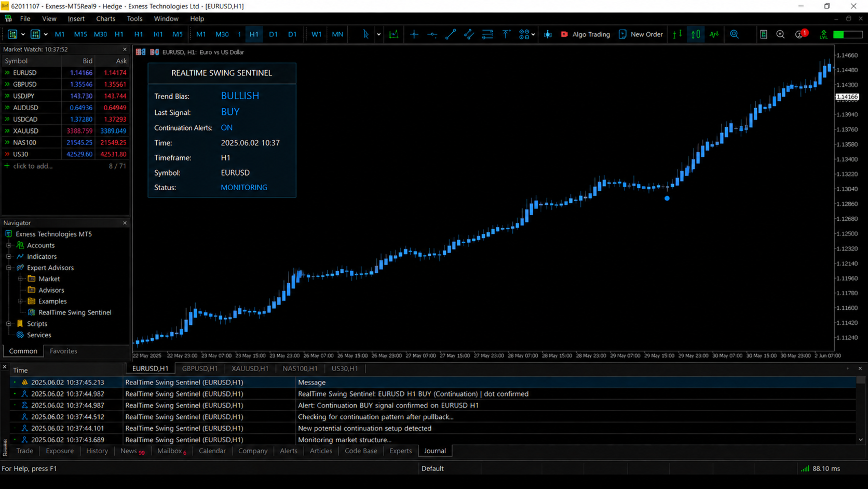Screen dimensions: 868x489
Task: Switch chart to line chart type
Action: tap(714, 34)
